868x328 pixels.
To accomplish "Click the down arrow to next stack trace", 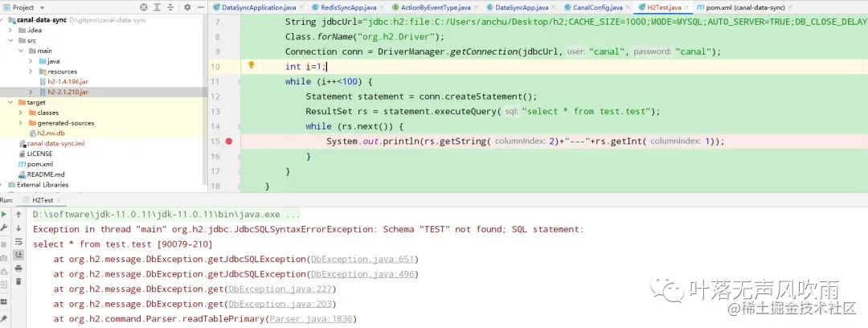I will (x=18, y=228).
